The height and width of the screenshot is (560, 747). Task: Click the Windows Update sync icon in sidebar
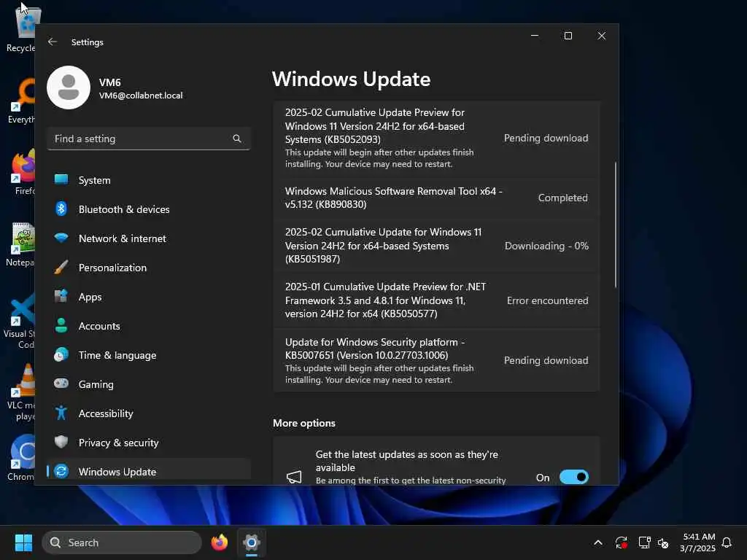click(x=61, y=471)
